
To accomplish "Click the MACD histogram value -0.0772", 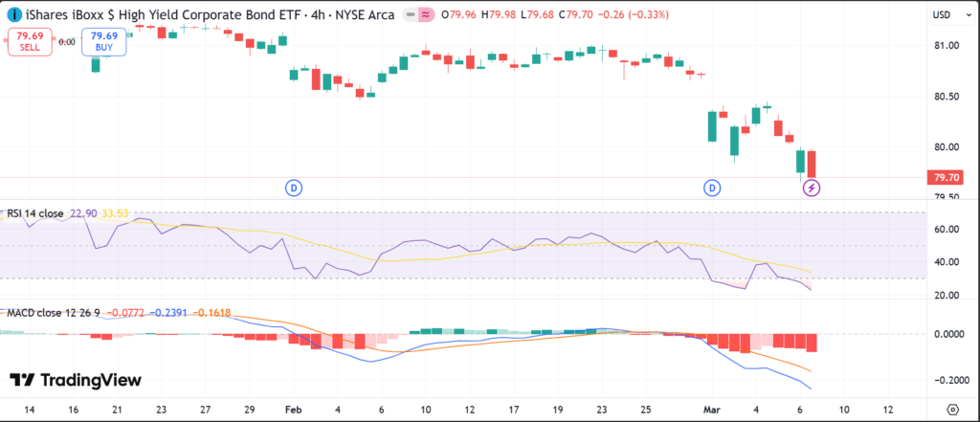I will [x=127, y=313].
